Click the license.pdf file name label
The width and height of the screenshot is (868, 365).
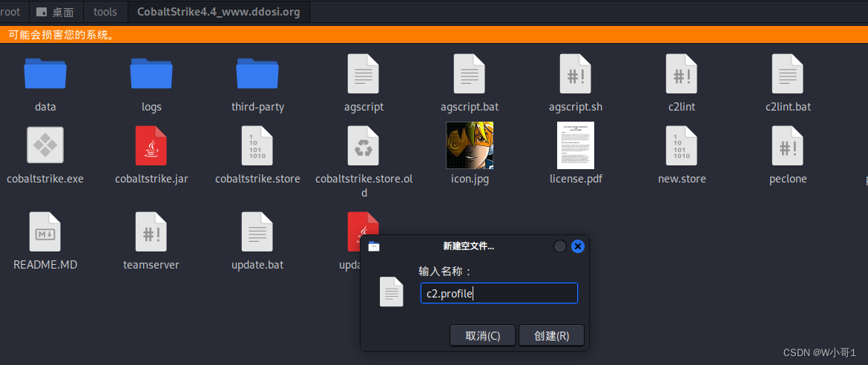pos(576,179)
